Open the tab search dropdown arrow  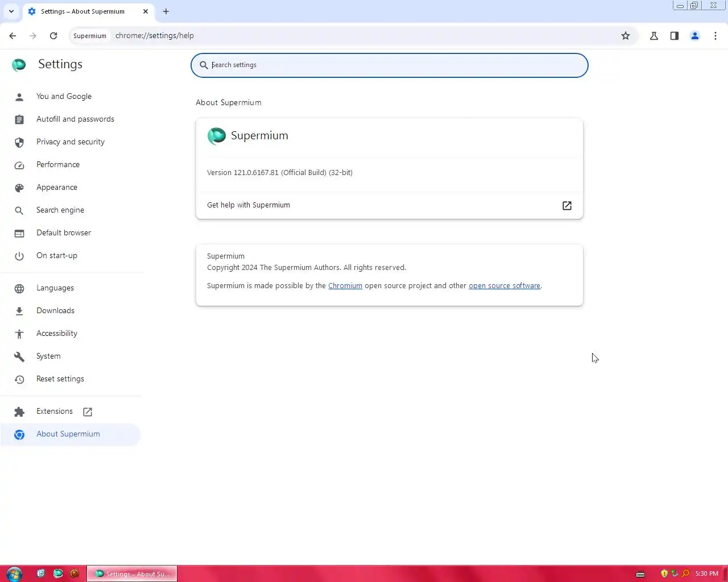point(11,11)
